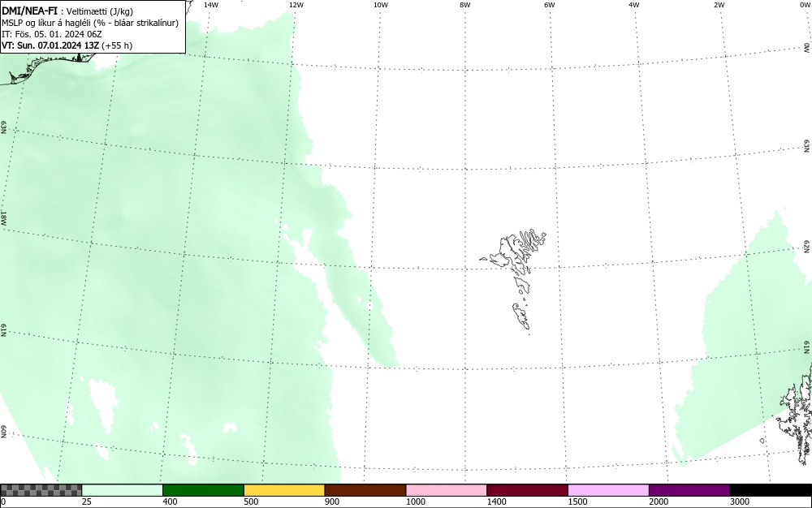
Task: Click the maroon 1400–1500 legend swatch
Action: 527,490
